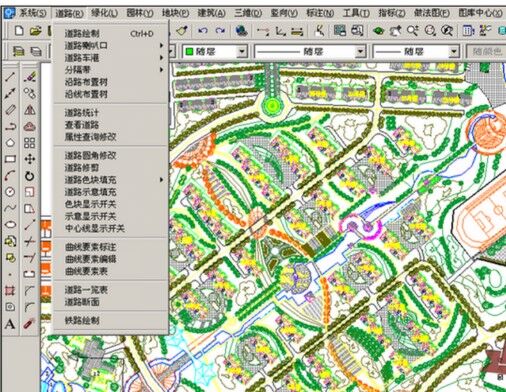Select the Array grid tool
This screenshot has width=506, height=392.
point(30,143)
